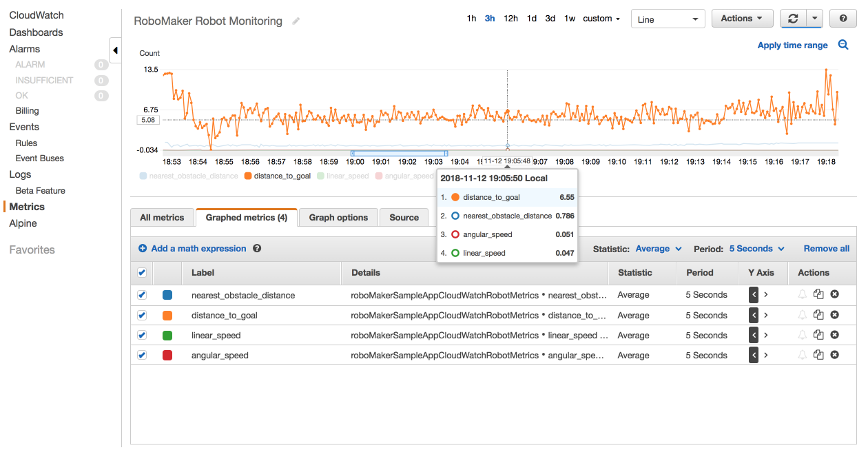Move distance_to_goal to right Y axis
Image resolution: width=868 pixels, height=450 pixels.
(765, 315)
